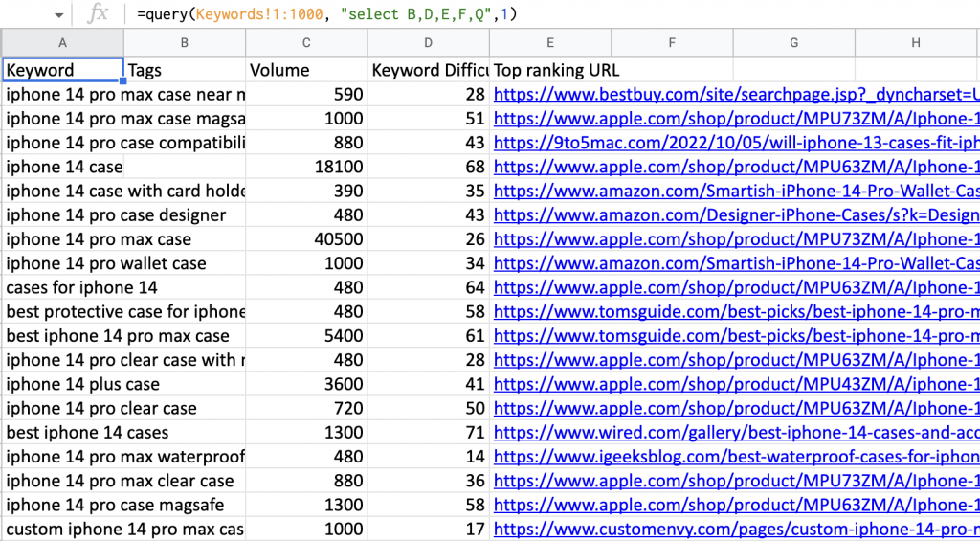Select 'best iphone 14 pro max case' cell

click(x=118, y=336)
